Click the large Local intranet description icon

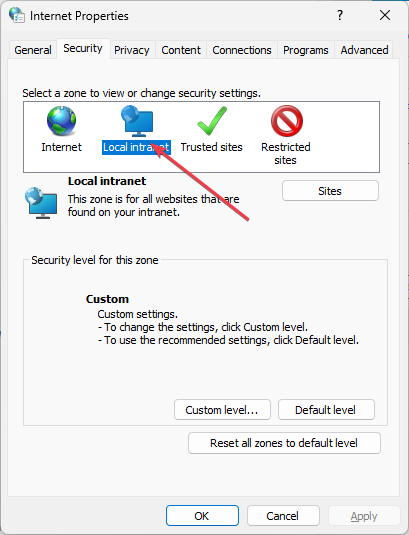(x=41, y=203)
